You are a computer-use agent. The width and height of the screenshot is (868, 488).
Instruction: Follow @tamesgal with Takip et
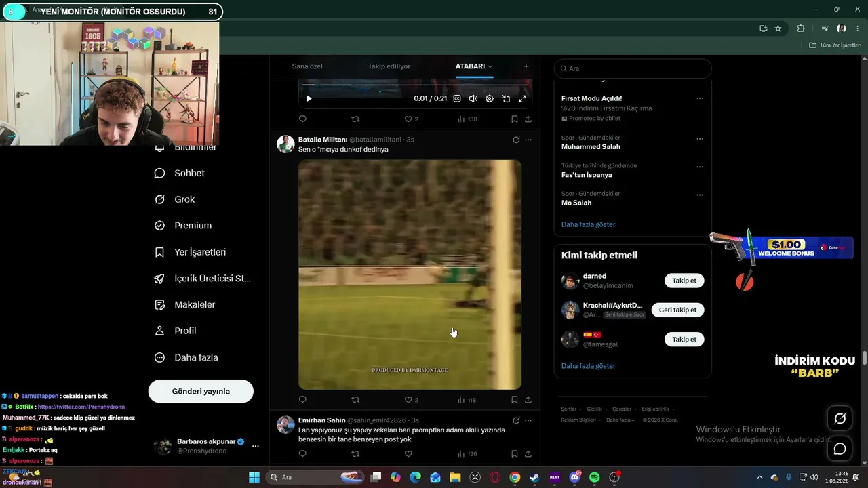(684, 339)
